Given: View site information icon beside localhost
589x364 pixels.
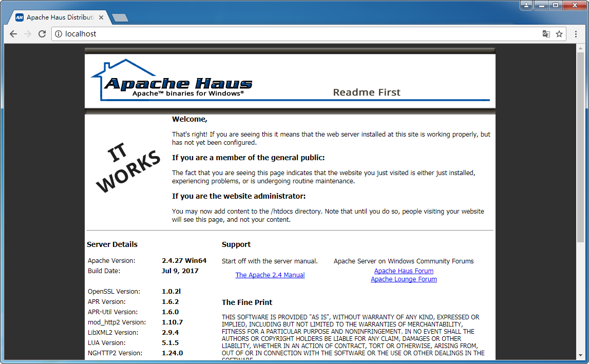Looking at the screenshot, I should pos(59,34).
